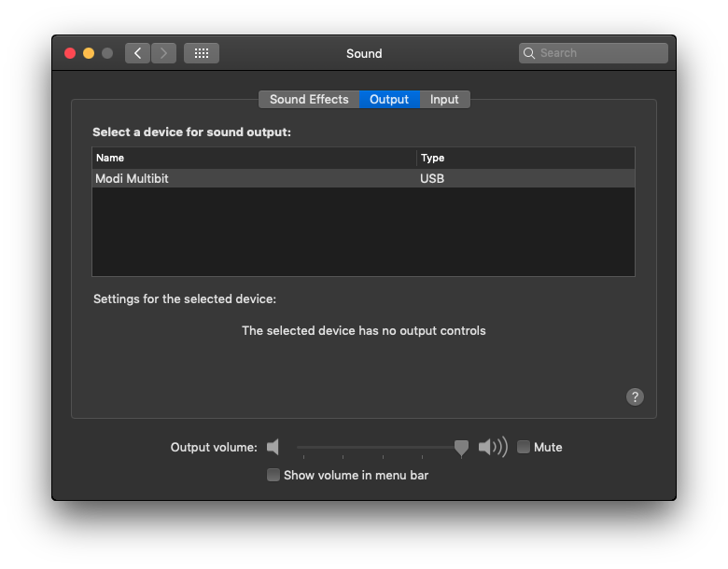The height and width of the screenshot is (569, 728).
Task: Click the loud volume speaker icon
Action: pyautogui.click(x=493, y=447)
